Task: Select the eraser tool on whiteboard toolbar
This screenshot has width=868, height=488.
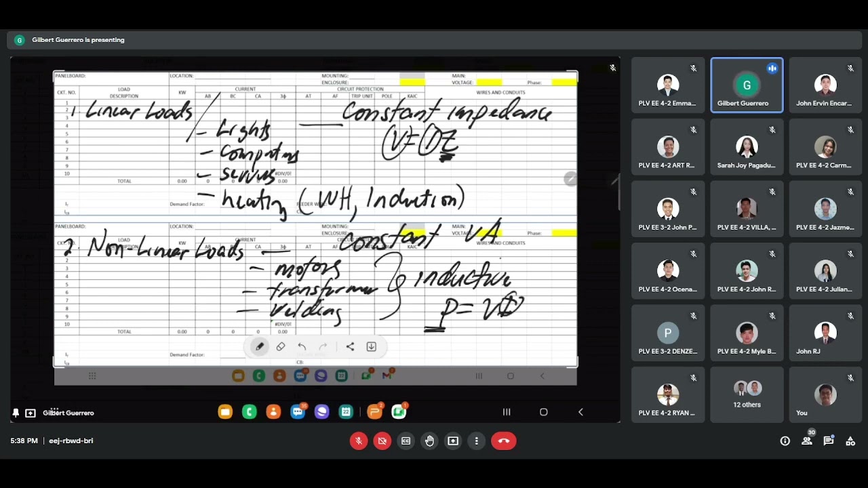Action: coord(281,346)
